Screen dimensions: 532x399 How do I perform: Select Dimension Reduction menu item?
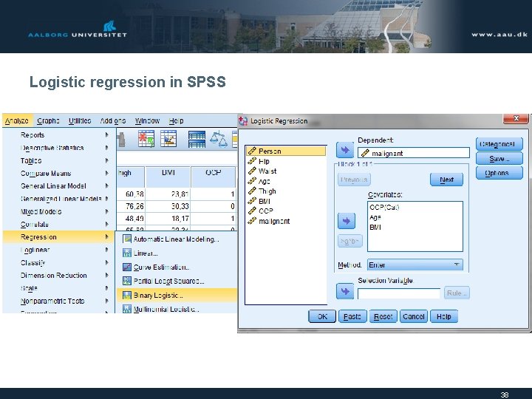[59, 276]
